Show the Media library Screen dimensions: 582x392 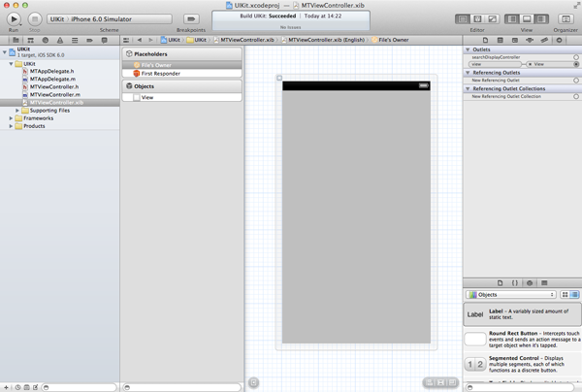point(544,283)
